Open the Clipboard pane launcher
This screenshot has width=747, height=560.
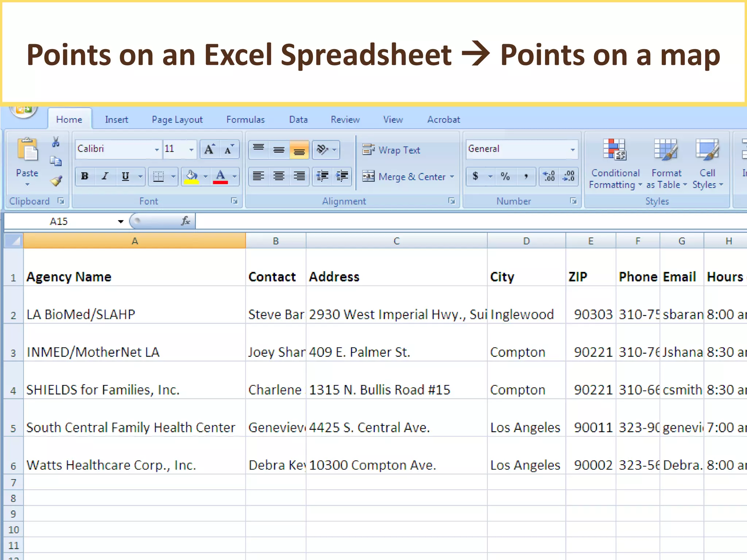click(x=61, y=201)
